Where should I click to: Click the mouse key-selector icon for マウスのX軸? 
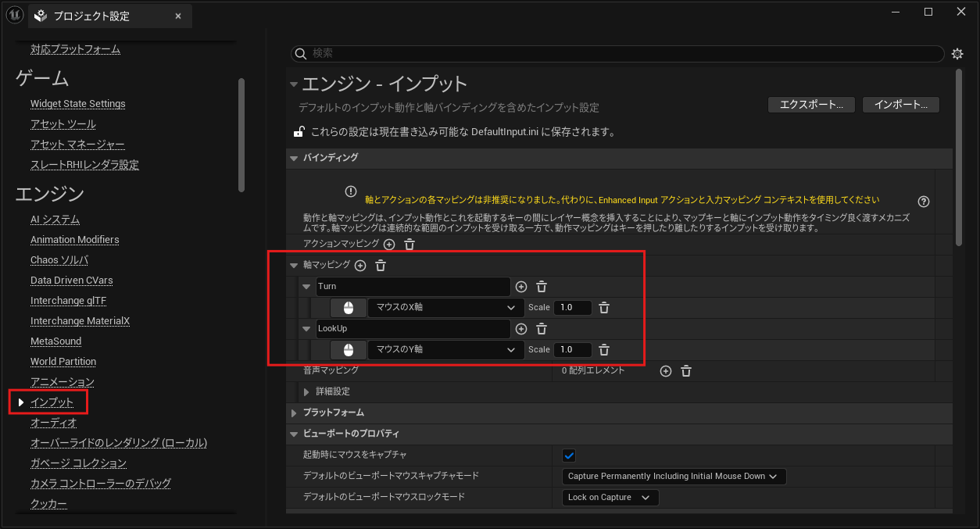348,308
